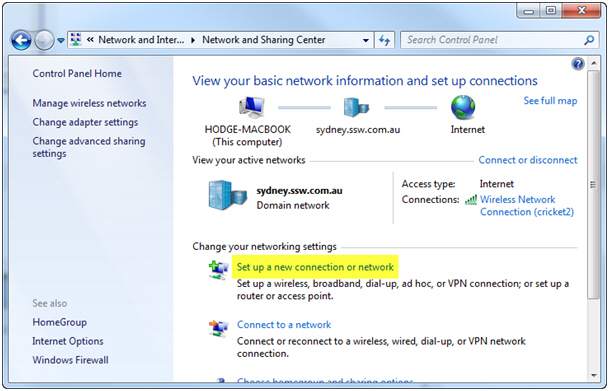Screen dimensions: 609x391
Task: Open Control Panel Home
Action: (77, 73)
